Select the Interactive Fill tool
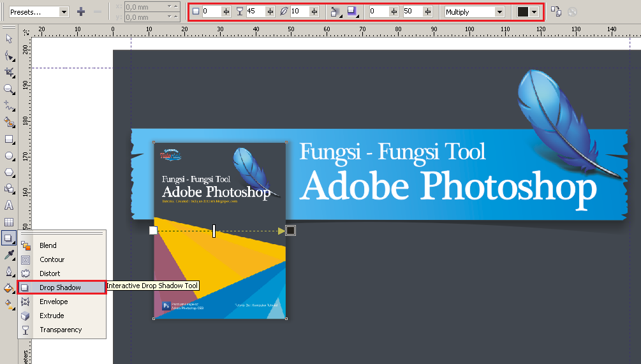This screenshot has width=641, height=364. coord(9,304)
